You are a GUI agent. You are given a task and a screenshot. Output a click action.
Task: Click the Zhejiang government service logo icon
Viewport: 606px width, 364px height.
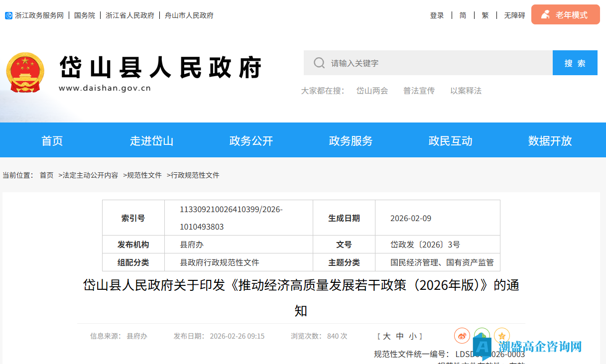pyautogui.click(x=8, y=15)
